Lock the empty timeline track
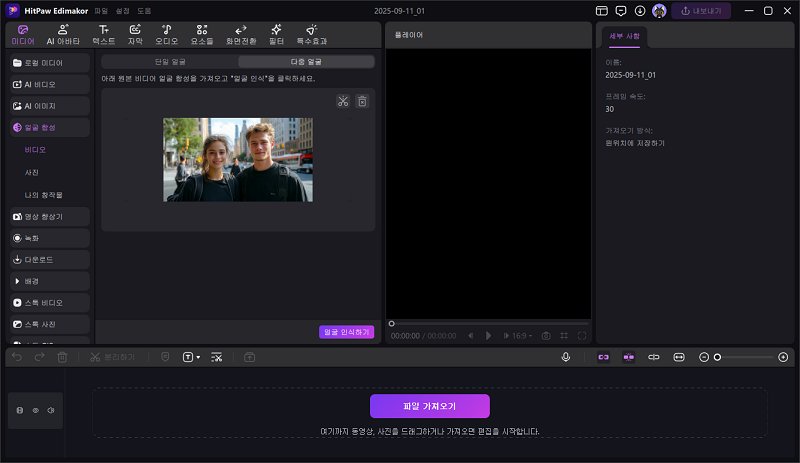800x463 pixels. (20, 410)
